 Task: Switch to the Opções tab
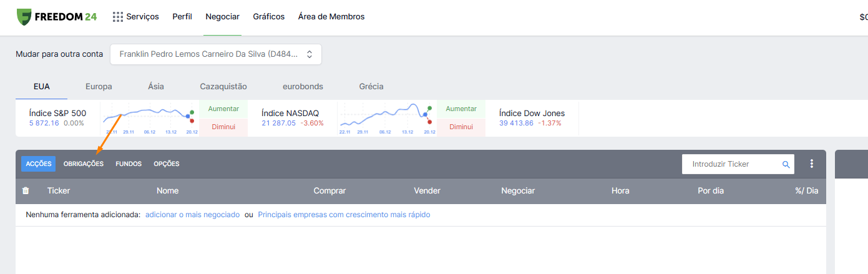[167, 164]
